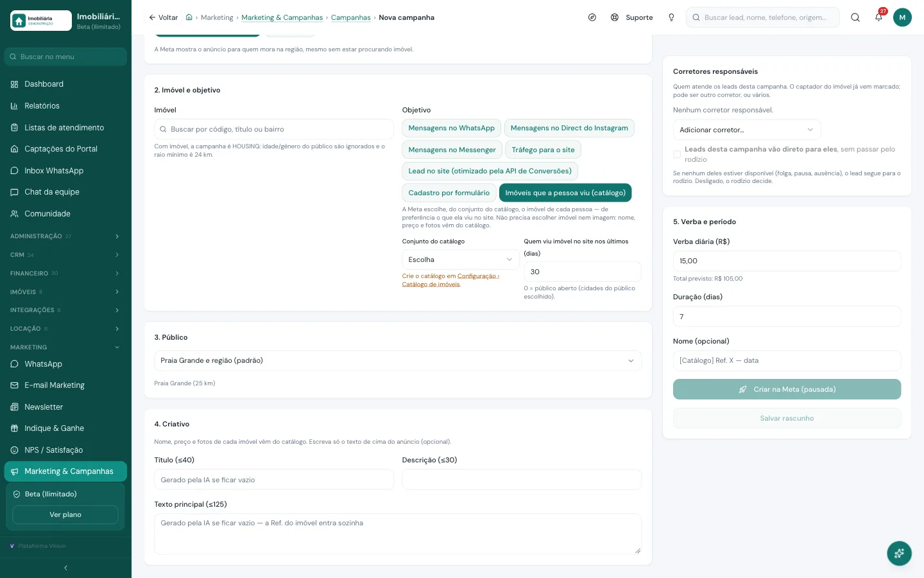Open user avatar M menu
This screenshot has width=924, height=578.
(x=902, y=17)
